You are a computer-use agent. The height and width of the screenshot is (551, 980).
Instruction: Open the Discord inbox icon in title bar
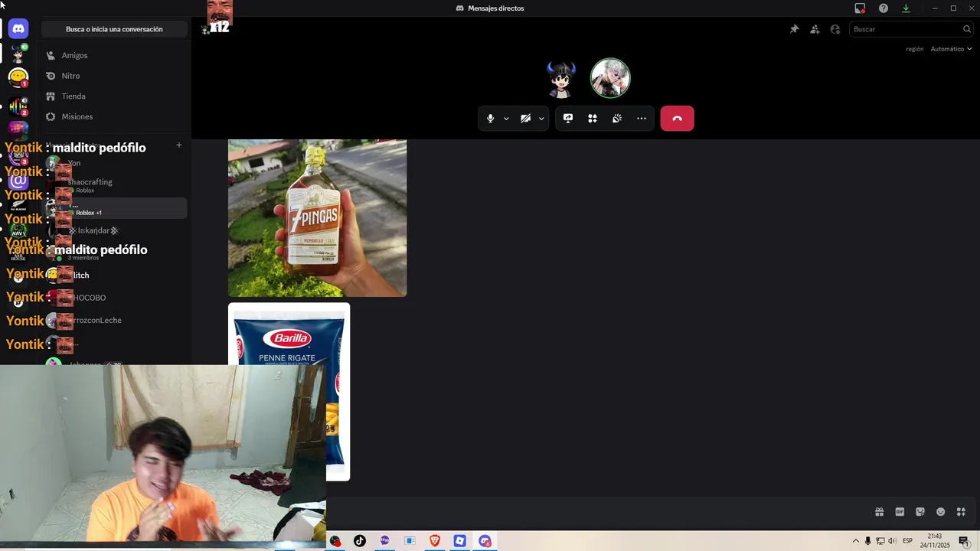point(860,8)
